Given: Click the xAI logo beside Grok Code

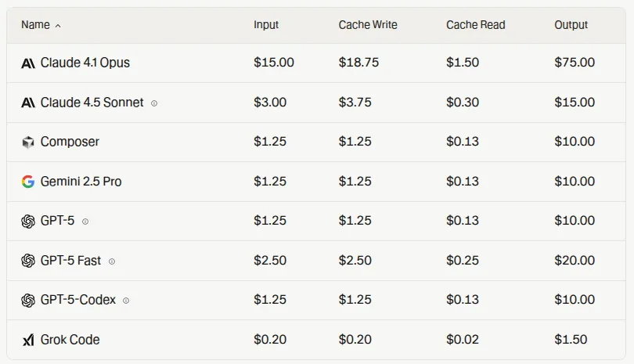Looking at the screenshot, I should [28, 340].
